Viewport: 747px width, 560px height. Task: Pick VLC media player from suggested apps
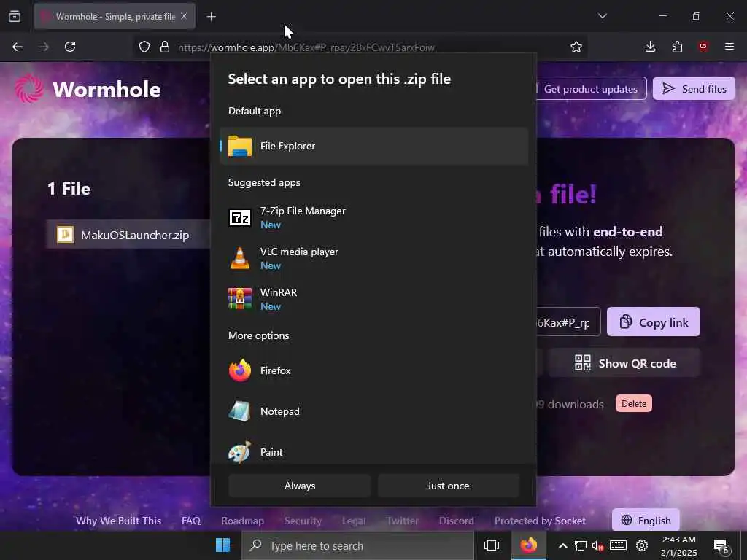[x=374, y=259]
